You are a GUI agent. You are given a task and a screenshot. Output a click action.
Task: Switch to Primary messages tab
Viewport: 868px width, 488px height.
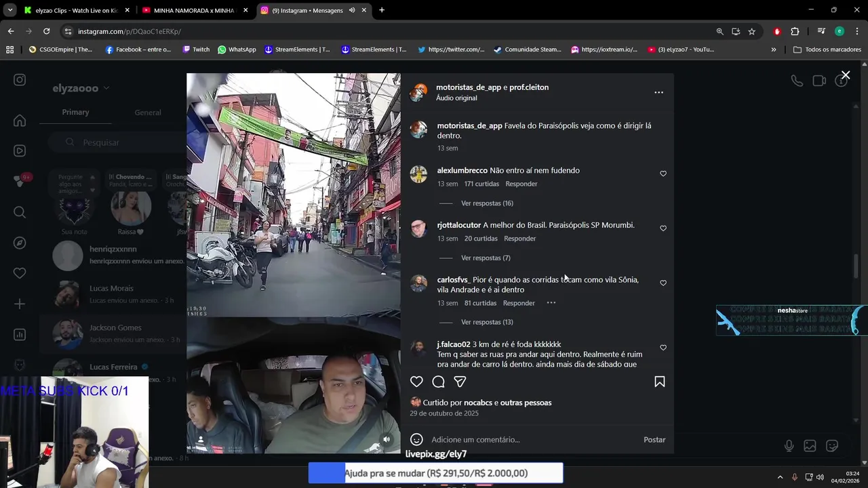coord(75,113)
